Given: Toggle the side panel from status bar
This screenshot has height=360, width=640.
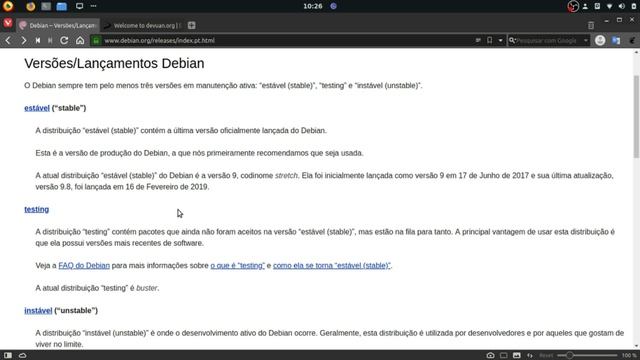Looking at the screenshot, I should click(8, 355).
